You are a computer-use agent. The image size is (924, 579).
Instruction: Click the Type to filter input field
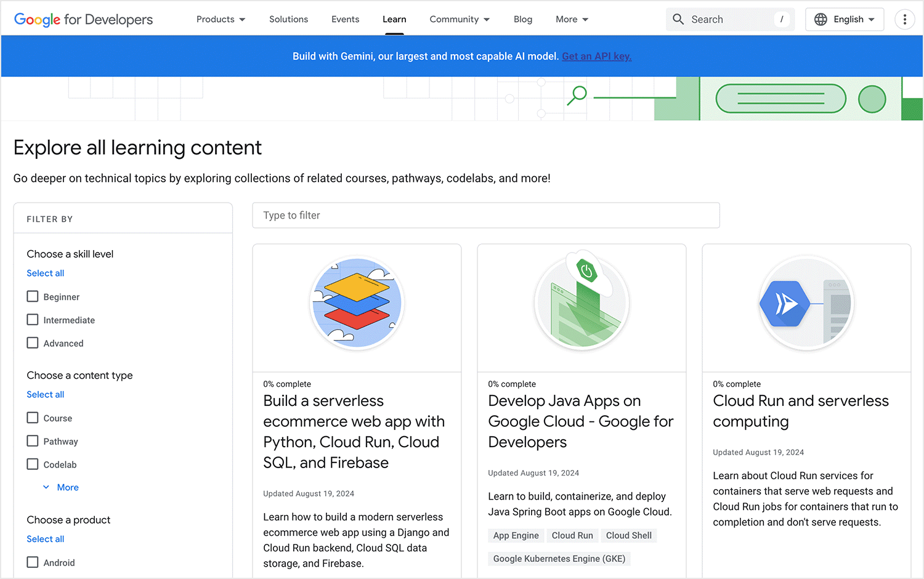click(486, 215)
